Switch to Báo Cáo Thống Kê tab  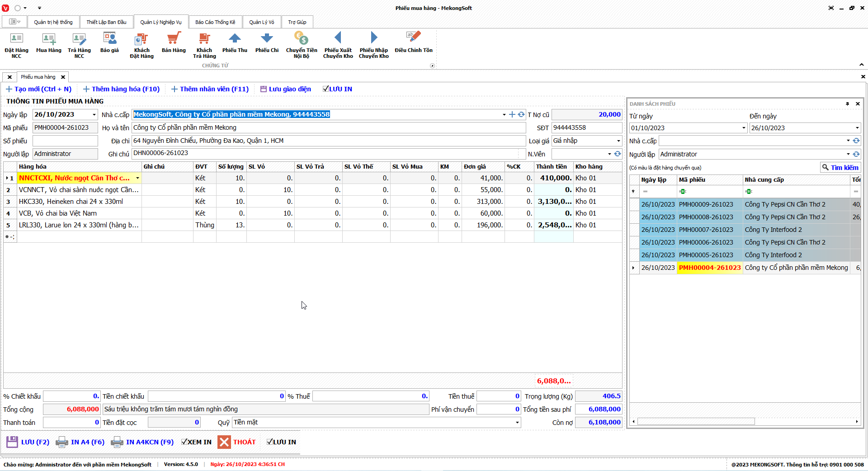pos(215,22)
